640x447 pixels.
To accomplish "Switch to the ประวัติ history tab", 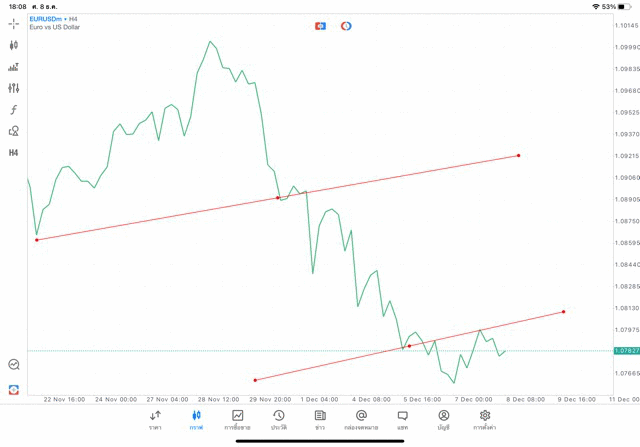I will coord(278,420).
